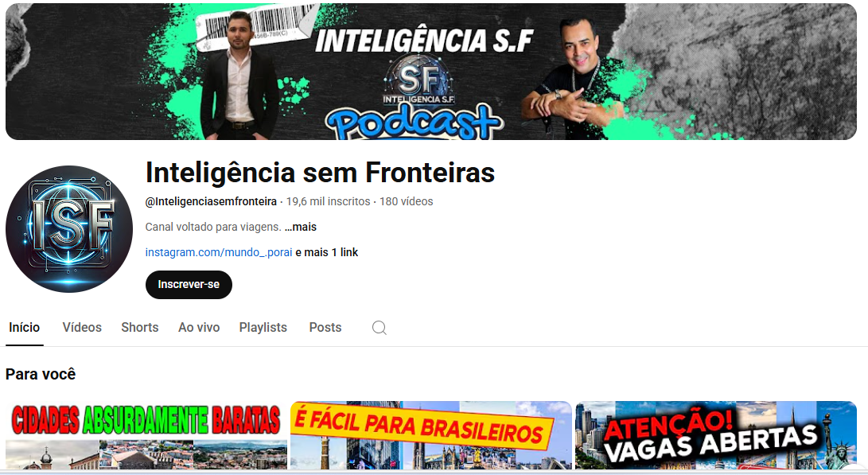Open the Posts tab
Image resolution: width=868 pixels, height=475 pixels.
click(325, 328)
